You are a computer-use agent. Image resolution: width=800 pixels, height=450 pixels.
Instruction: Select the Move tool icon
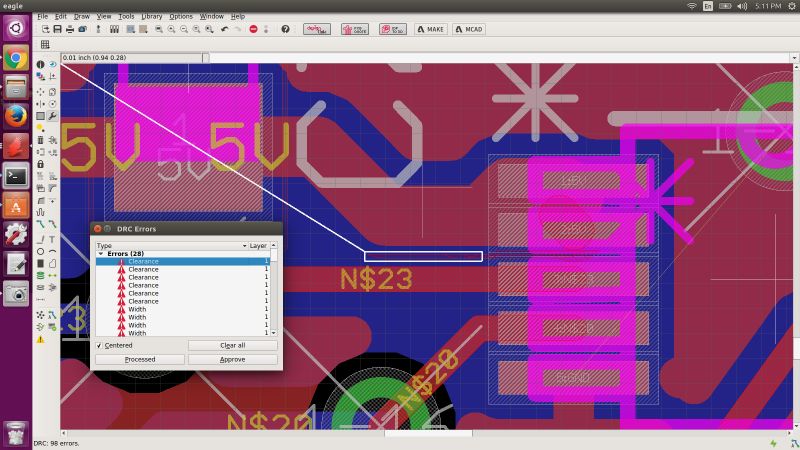40,92
